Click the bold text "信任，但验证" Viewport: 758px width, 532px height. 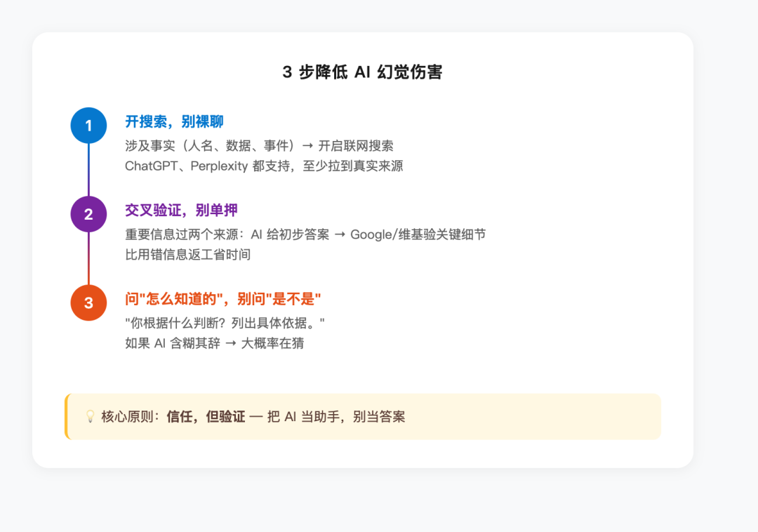tap(206, 416)
